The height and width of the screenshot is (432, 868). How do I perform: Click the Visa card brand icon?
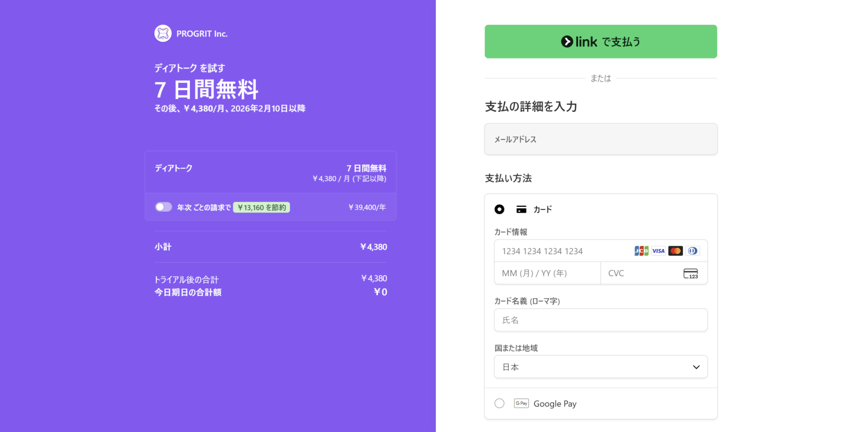click(658, 251)
